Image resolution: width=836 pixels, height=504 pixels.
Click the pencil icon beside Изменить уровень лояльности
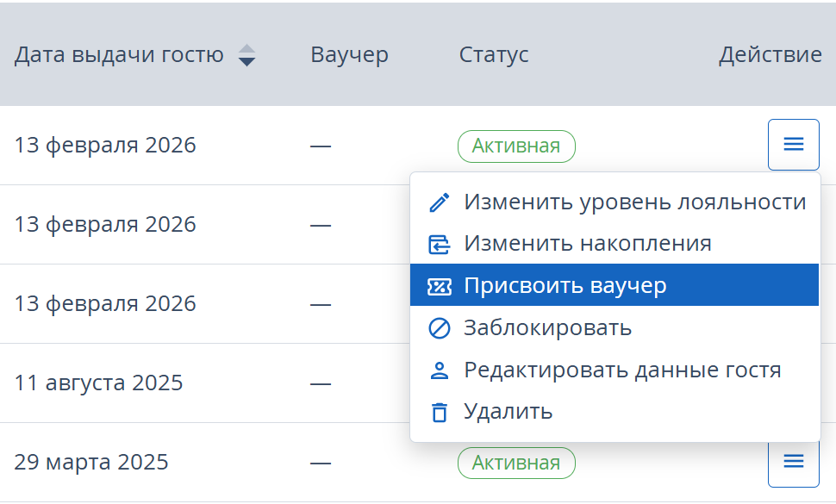click(x=440, y=202)
